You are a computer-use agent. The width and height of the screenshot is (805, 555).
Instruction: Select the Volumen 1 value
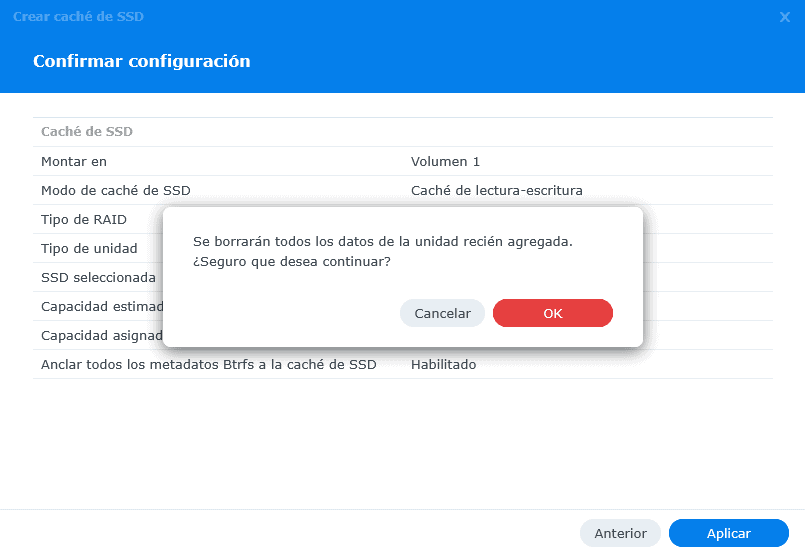coord(445,161)
